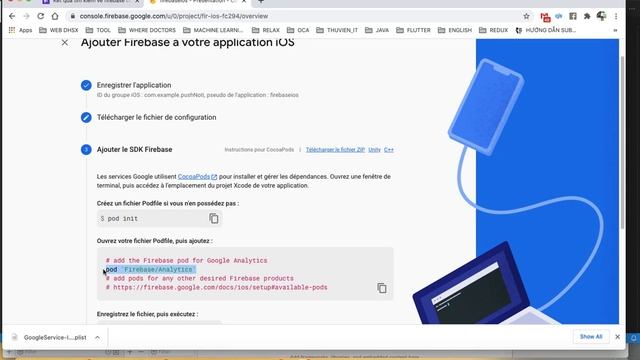
Task: Click the $ pod init command text
Action: pos(119,219)
